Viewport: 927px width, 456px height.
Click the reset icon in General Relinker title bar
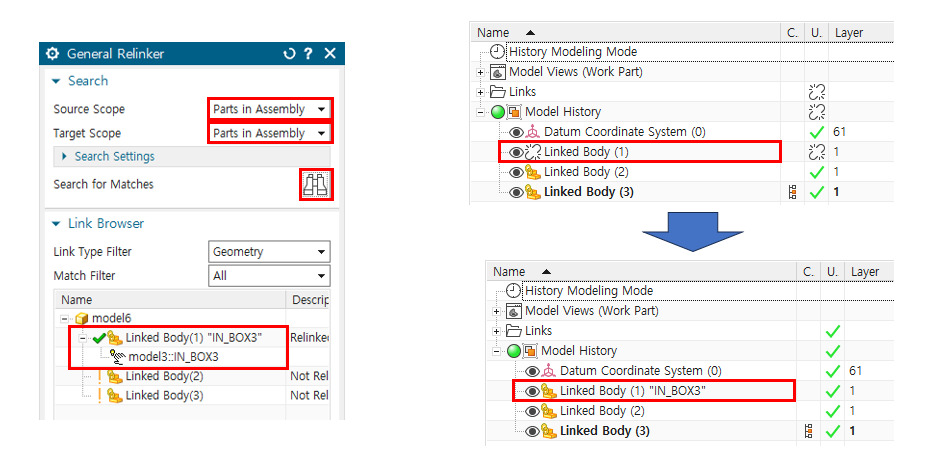tap(289, 54)
